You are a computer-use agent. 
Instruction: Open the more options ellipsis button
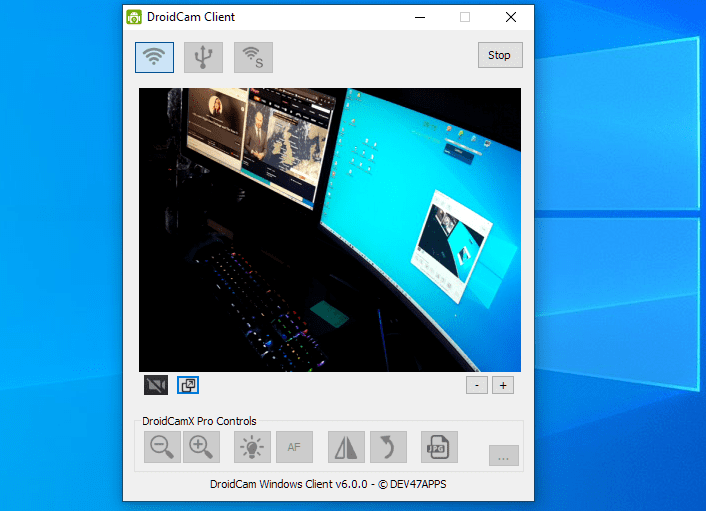pos(504,456)
